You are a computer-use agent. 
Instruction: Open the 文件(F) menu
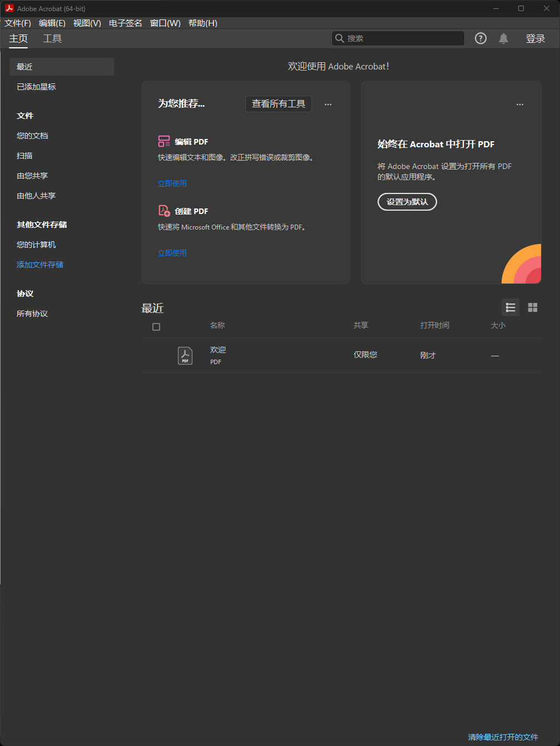[x=18, y=23]
